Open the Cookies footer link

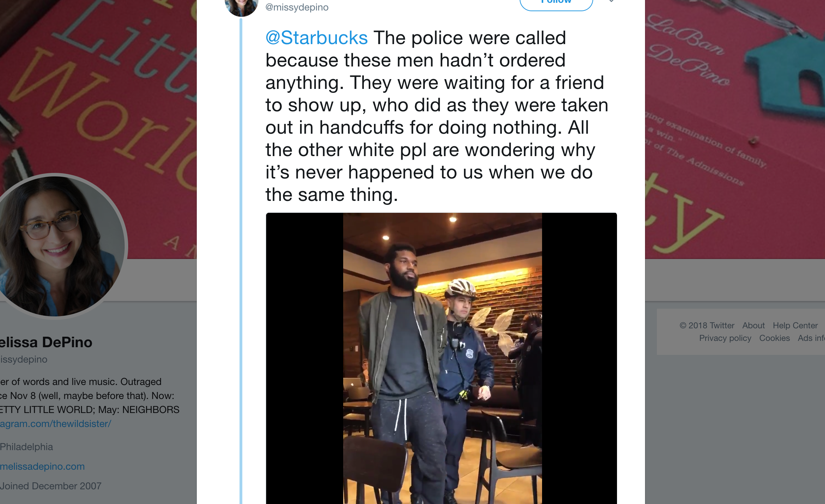774,338
